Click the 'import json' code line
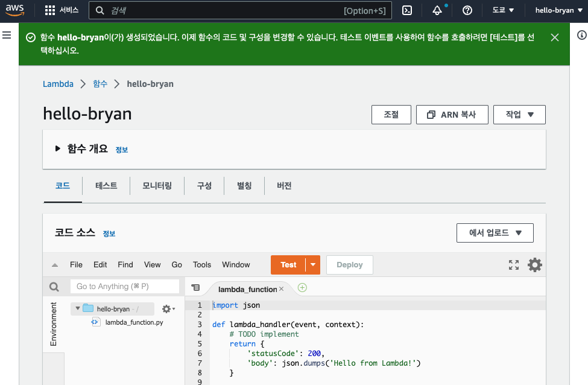The height and width of the screenshot is (385, 588). (236, 305)
